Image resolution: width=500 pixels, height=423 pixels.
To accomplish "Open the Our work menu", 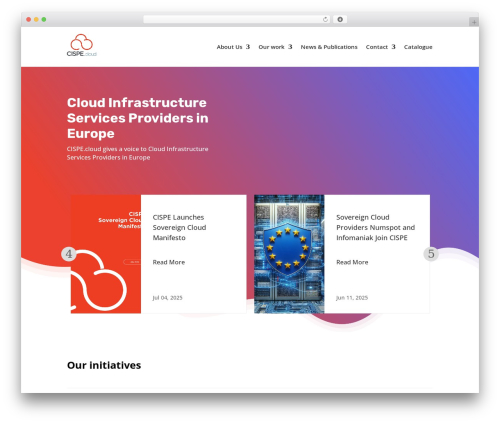I will [x=271, y=47].
